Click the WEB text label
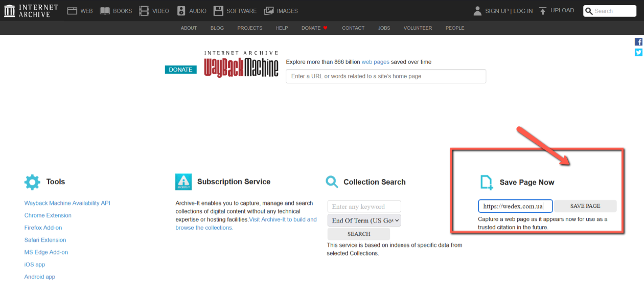 coord(86,11)
